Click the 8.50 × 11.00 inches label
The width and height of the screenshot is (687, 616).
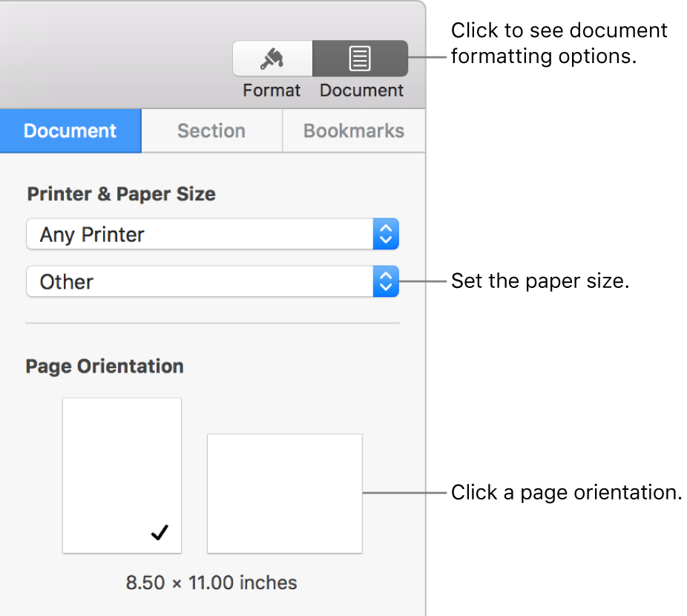(211, 583)
